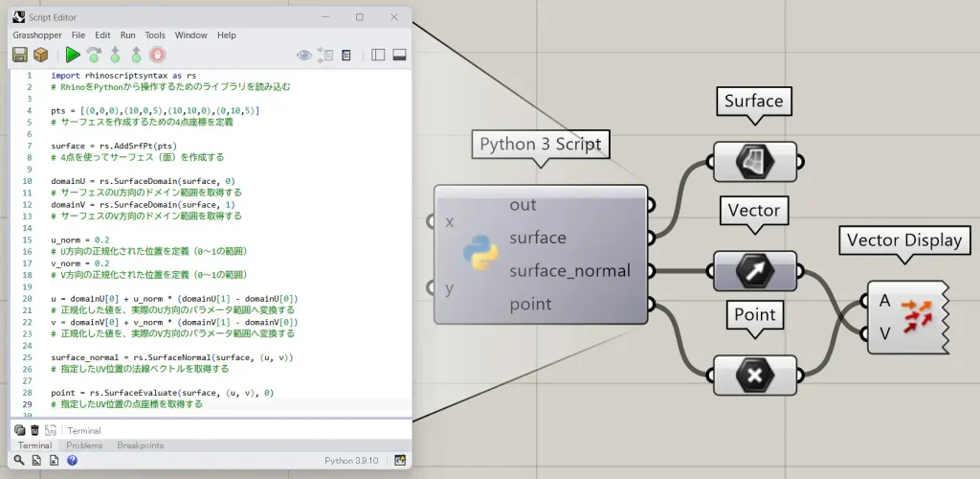The width and height of the screenshot is (980, 479).
Task: Open the Grasshopper menu
Action: click(x=37, y=35)
